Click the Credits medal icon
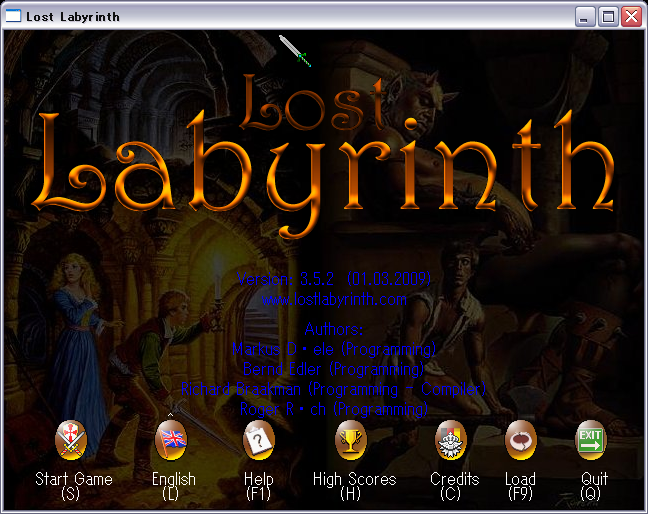The image size is (648, 514). pyautogui.click(x=451, y=440)
